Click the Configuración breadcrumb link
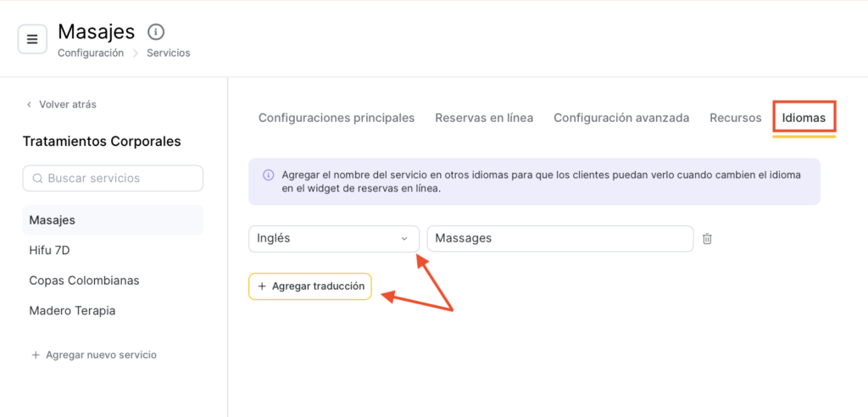Image resolution: width=868 pixels, height=417 pixels. coord(91,53)
